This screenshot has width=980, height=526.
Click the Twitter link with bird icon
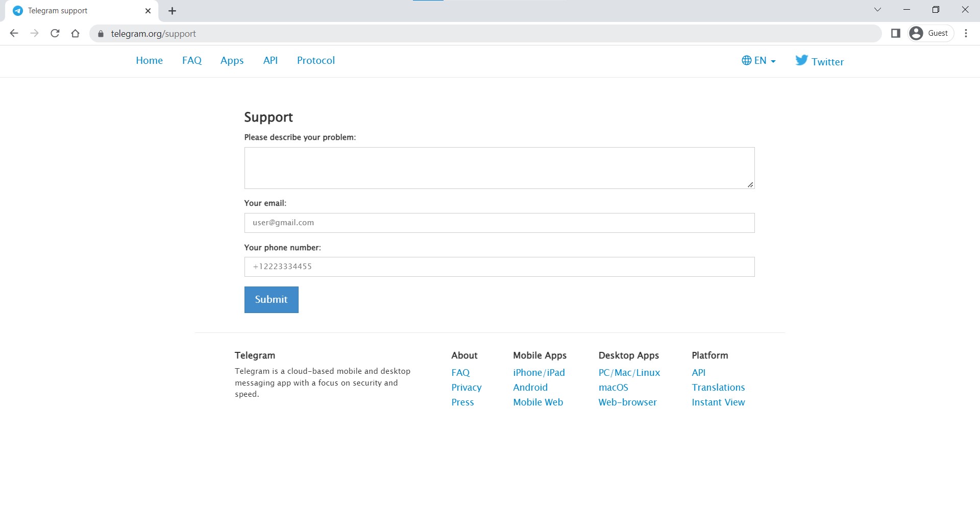[819, 61]
